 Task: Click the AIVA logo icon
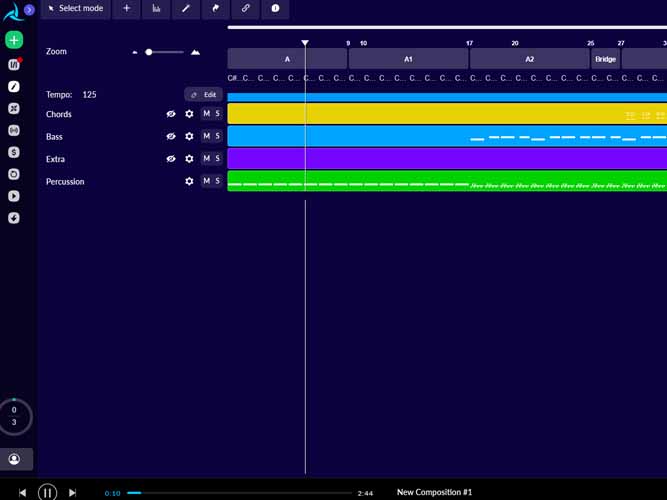(x=12, y=12)
